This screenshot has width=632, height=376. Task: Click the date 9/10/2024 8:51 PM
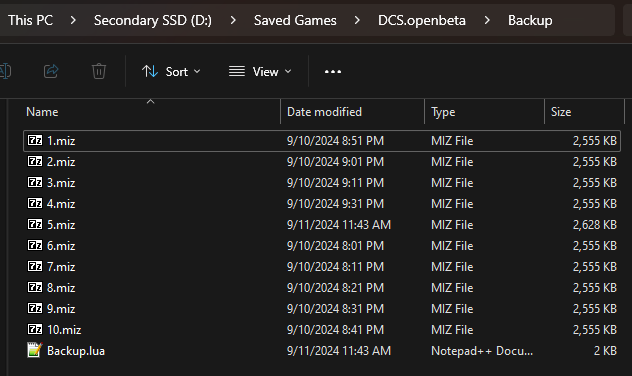tap(335, 141)
